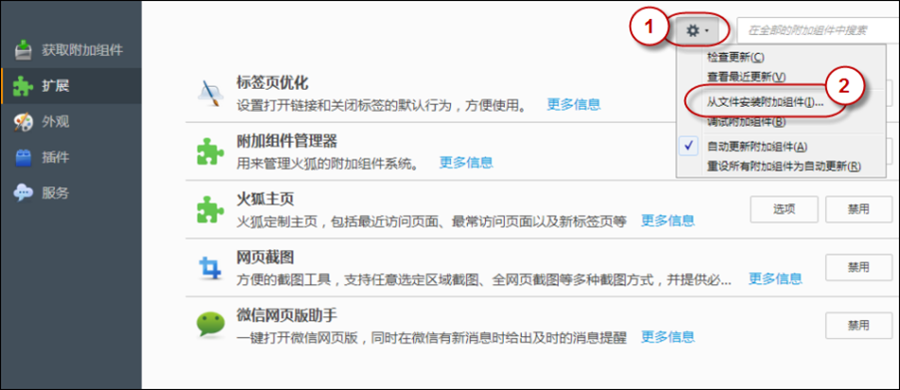Click the 微信网页版助手 green icon
This screenshot has height=390, width=900.
[x=210, y=325]
